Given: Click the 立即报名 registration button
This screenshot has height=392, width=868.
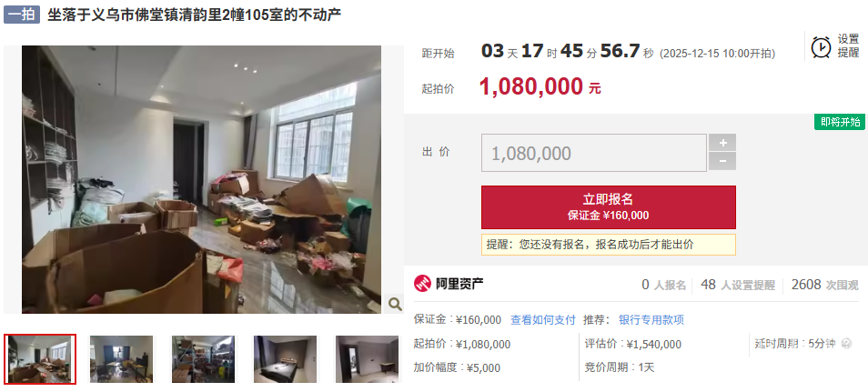Looking at the screenshot, I should 609,207.
